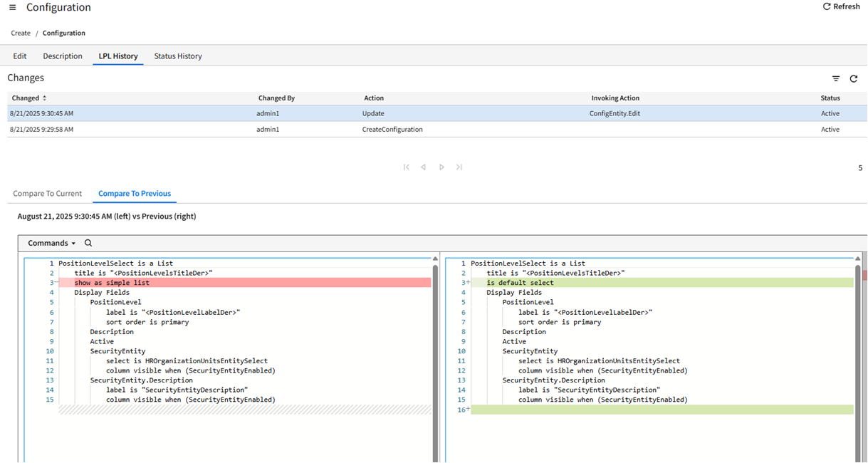Click the Action column header

click(x=374, y=98)
